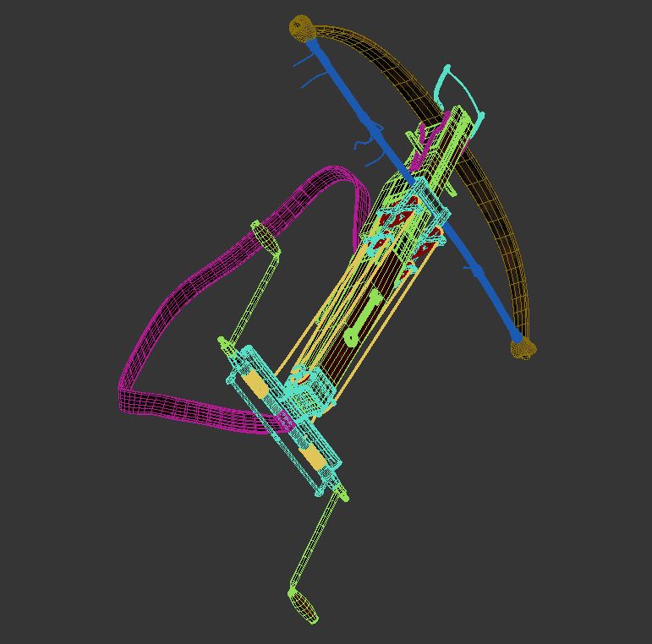Click the bottom green crank handle grip
Viewport: 652px width, 644px height.
[x=304, y=606]
